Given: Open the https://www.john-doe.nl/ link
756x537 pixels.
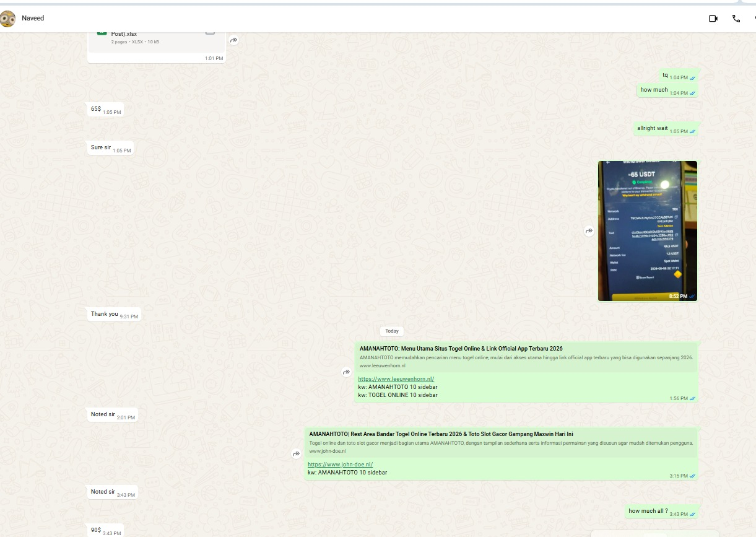Looking at the screenshot, I should click(340, 465).
